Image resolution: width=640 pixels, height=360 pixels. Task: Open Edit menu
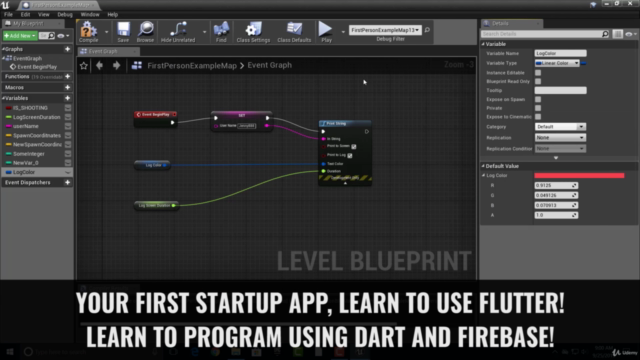click(x=25, y=14)
